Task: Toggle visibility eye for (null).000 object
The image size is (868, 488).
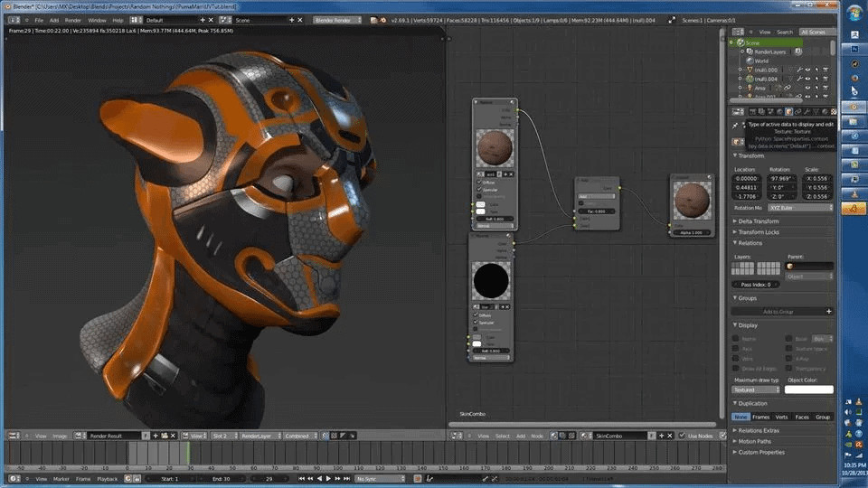Action: coord(807,70)
